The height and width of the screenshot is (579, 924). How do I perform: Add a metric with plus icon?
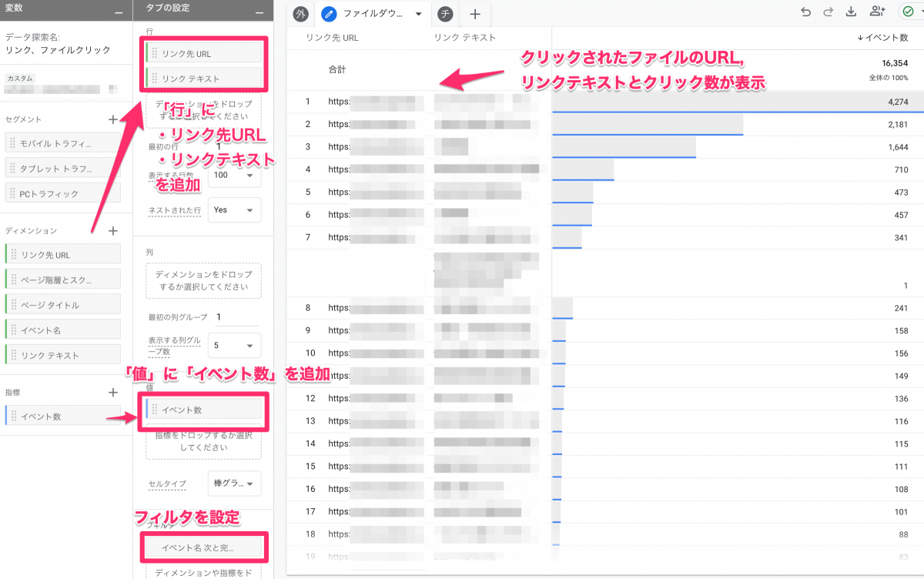coord(113,392)
